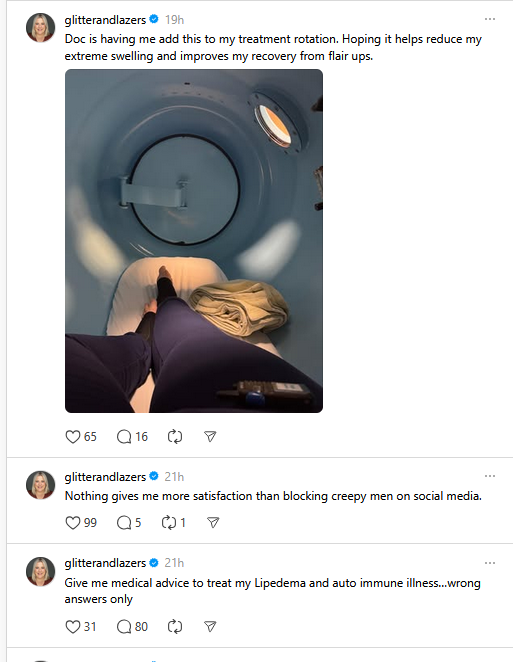Share the Lipedema medical advice post
This screenshot has width=513, height=662.
pyautogui.click(x=210, y=627)
